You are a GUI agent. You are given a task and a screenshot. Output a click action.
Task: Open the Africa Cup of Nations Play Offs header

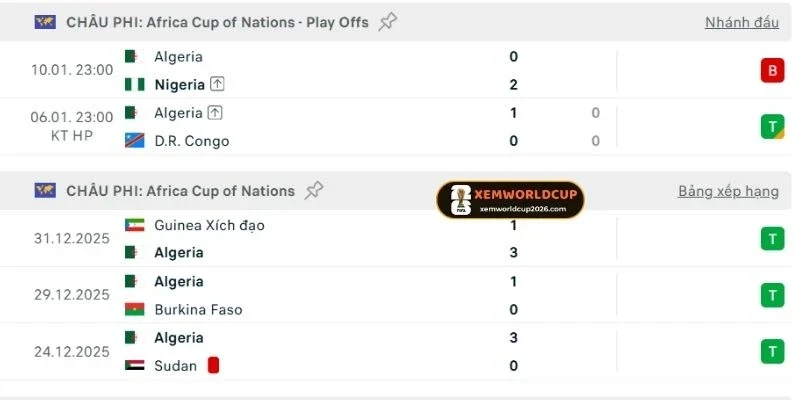click(x=217, y=22)
